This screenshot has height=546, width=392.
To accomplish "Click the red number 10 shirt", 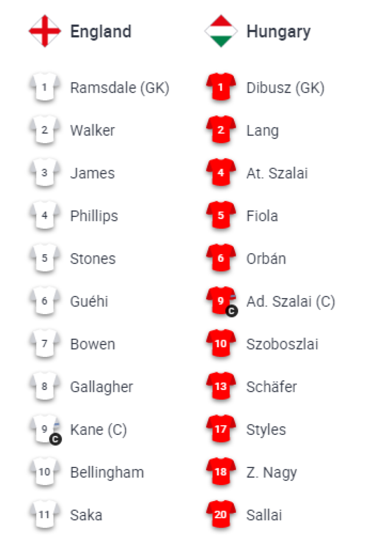I will coord(221,344).
